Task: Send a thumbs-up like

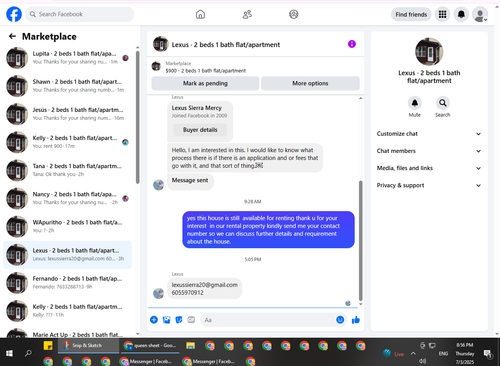Action: 356,320
